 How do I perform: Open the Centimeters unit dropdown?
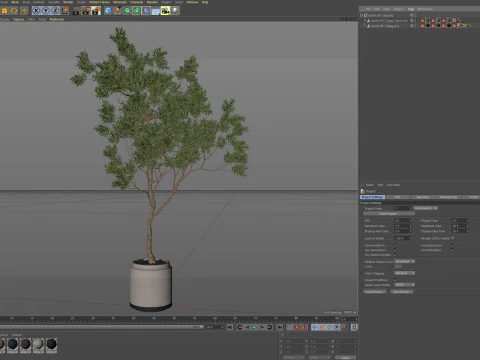425,208
